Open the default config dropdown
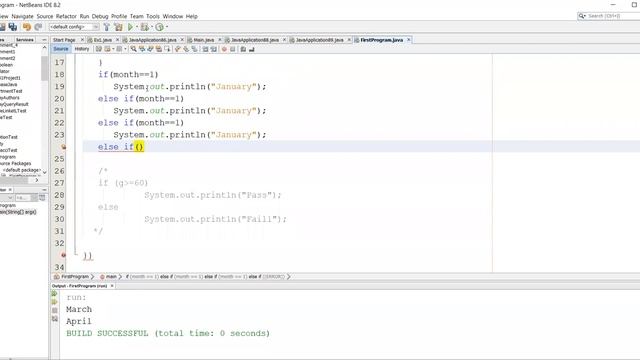The width and height of the screenshot is (640, 360). [74, 27]
